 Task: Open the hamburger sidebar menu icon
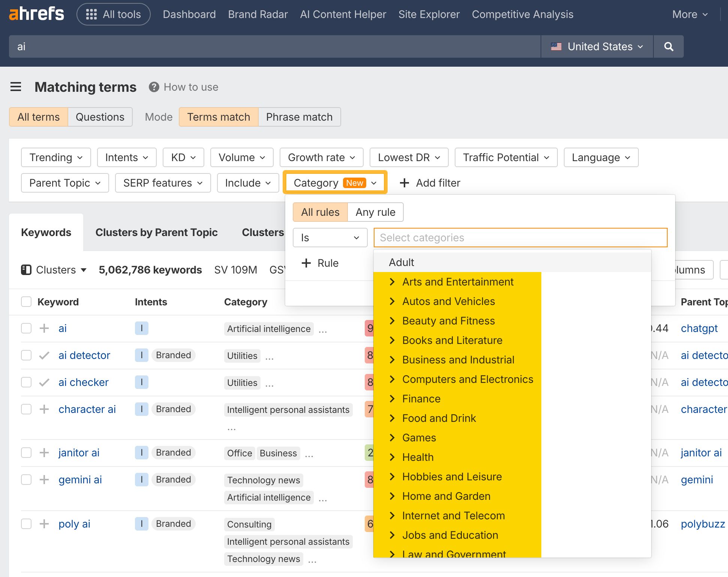click(16, 87)
